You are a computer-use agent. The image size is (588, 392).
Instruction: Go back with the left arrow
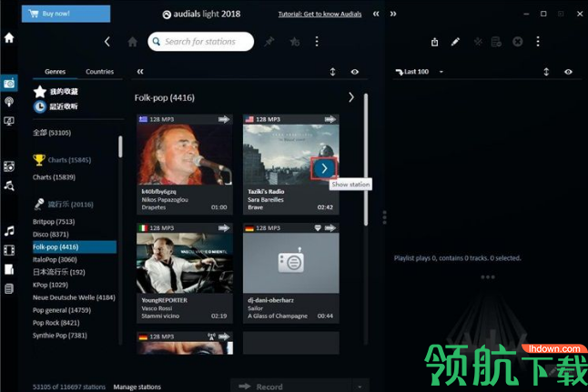coord(107,42)
